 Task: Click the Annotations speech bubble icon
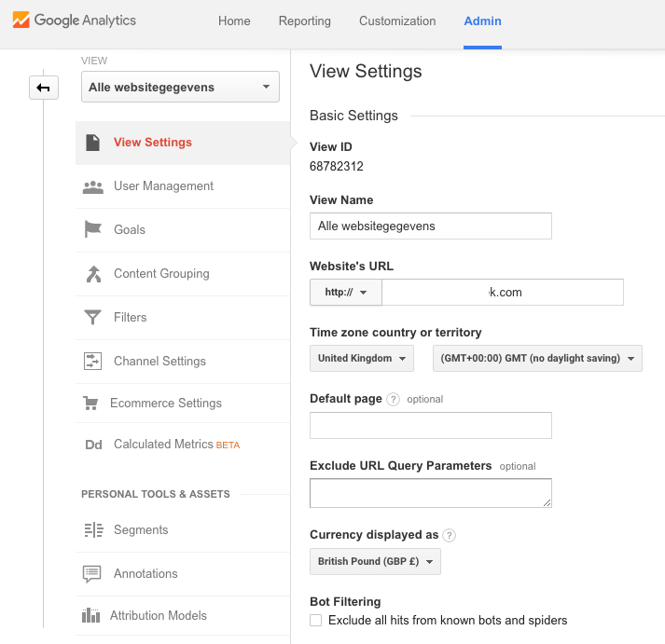(x=91, y=574)
